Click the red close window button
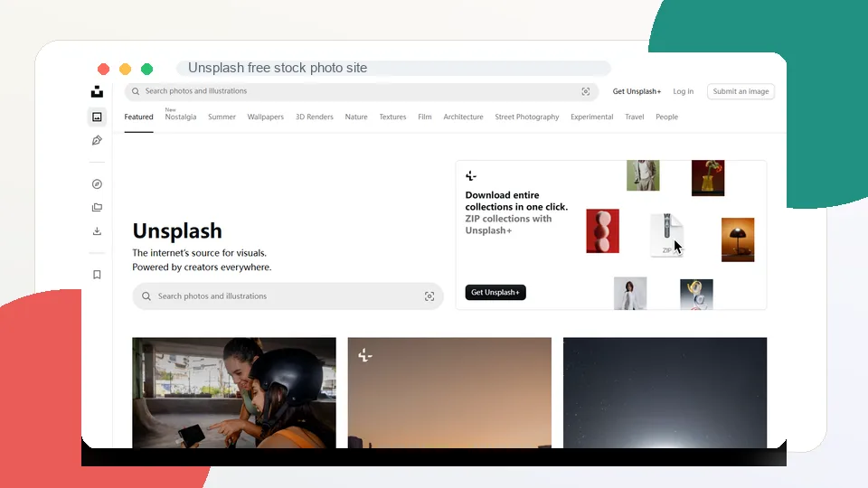 coord(103,70)
